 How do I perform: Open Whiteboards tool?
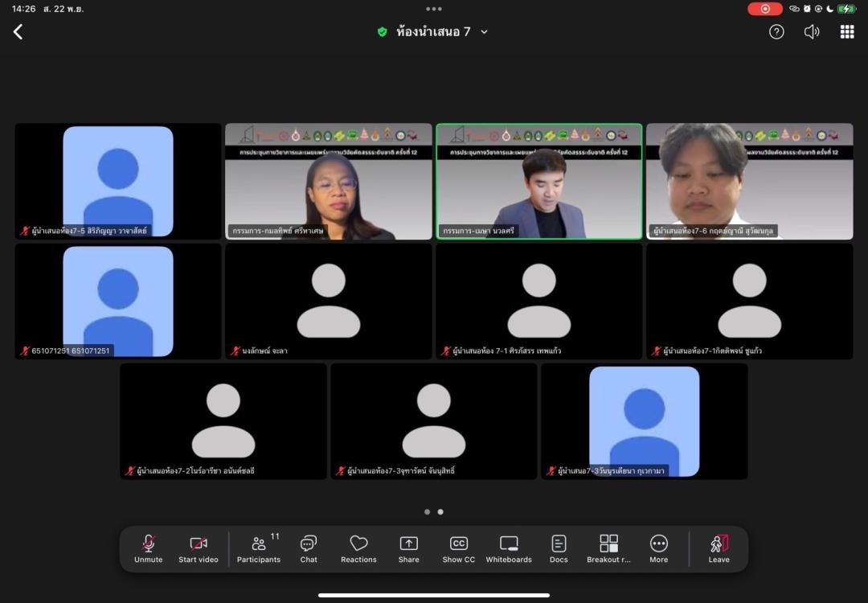pyautogui.click(x=509, y=549)
